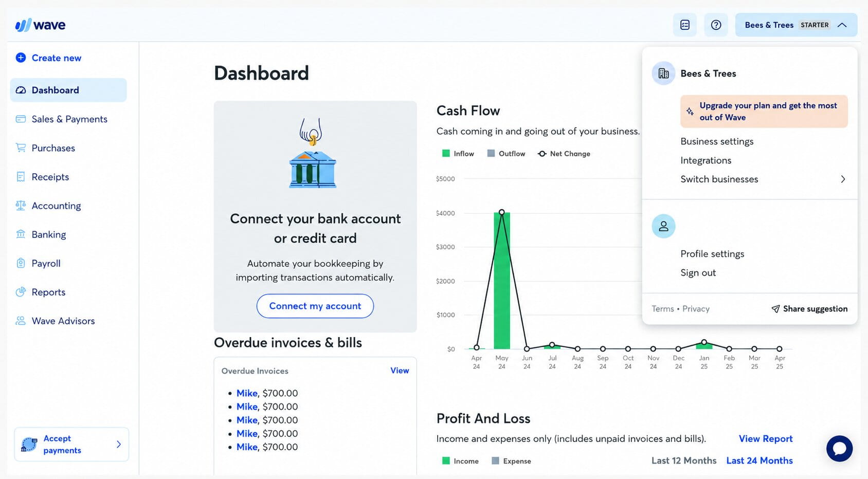Click the Wave Advisors people icon

coord(21,321)
